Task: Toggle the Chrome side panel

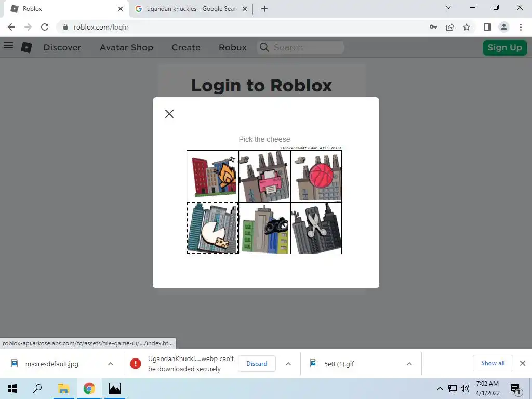Action: click(x=487, y=27)
